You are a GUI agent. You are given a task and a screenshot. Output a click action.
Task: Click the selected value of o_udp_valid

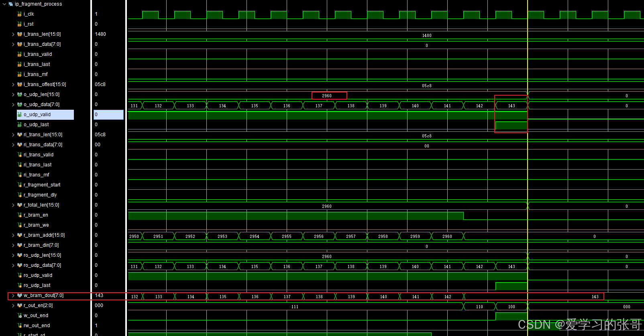point(108,115)
